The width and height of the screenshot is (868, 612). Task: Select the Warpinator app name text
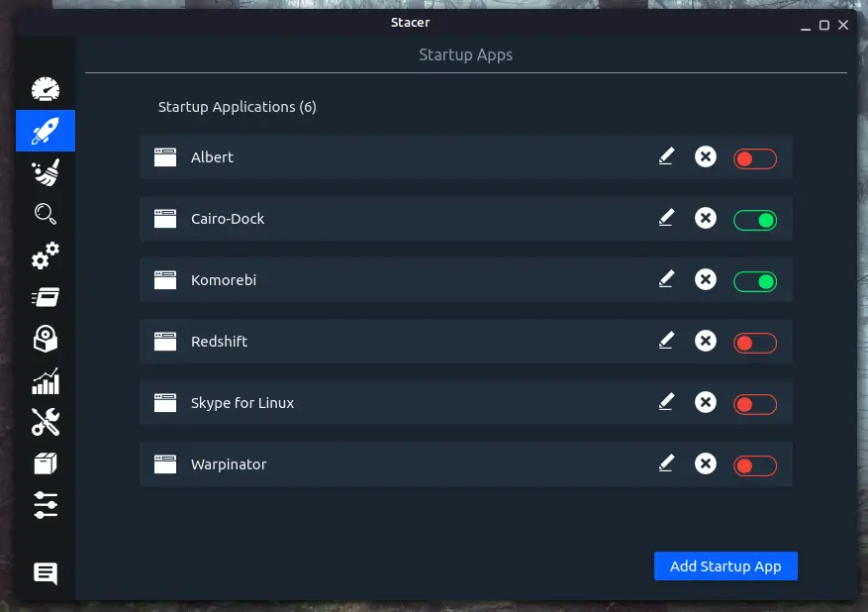pyautogui.click(x=229, y=464)
